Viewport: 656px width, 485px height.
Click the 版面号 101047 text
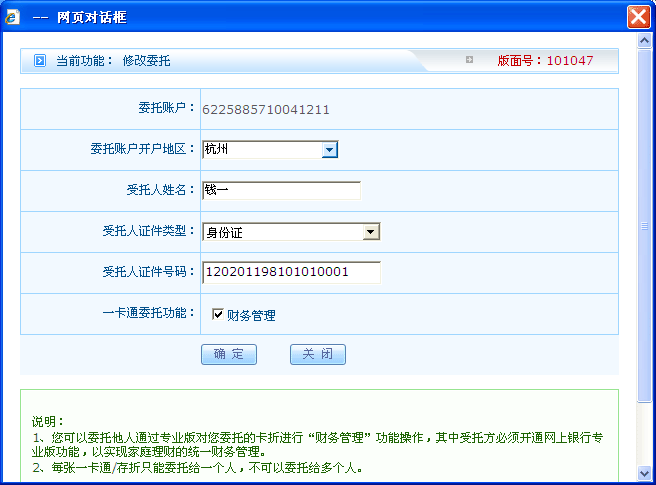545,60
